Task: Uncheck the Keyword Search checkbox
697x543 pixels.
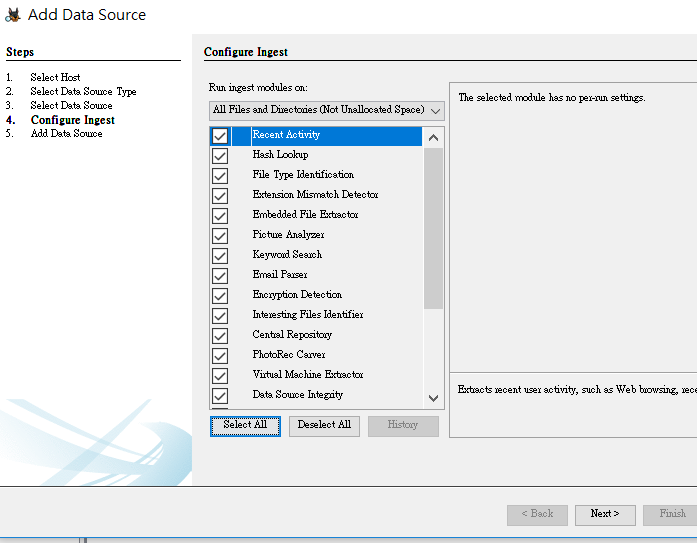Action: (x=220, y=256)
